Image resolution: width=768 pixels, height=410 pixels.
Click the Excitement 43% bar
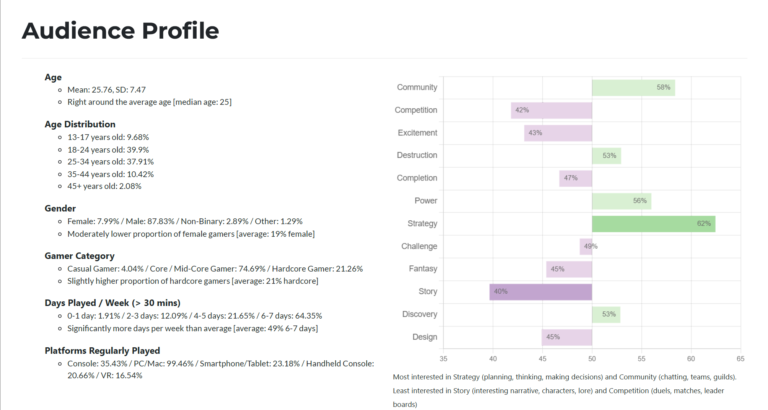[557, 133]
